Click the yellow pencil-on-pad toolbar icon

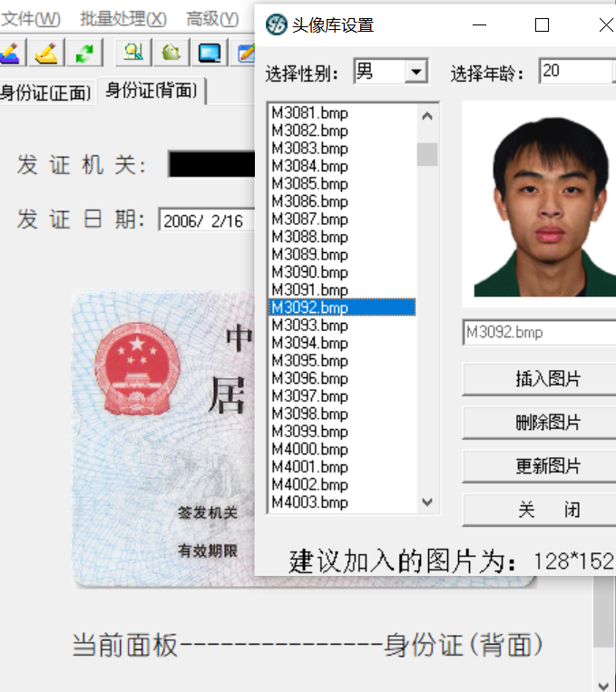(x=46, y=53)
